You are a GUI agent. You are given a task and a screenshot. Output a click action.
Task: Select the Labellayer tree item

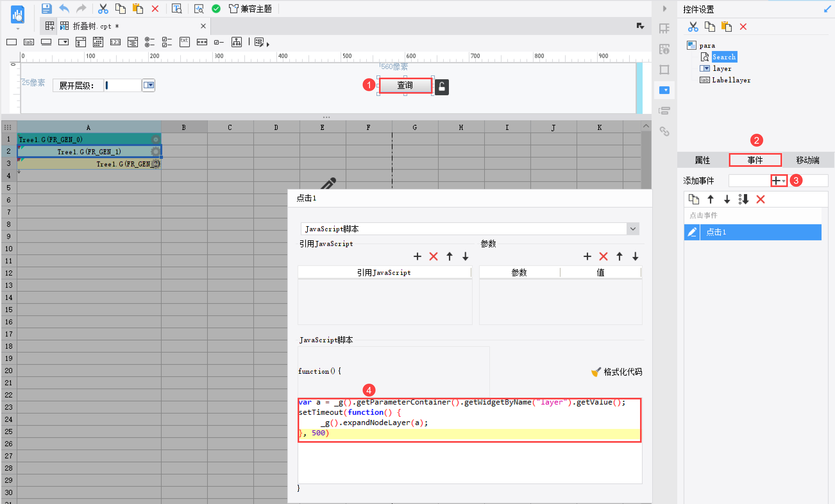[731, 80]
